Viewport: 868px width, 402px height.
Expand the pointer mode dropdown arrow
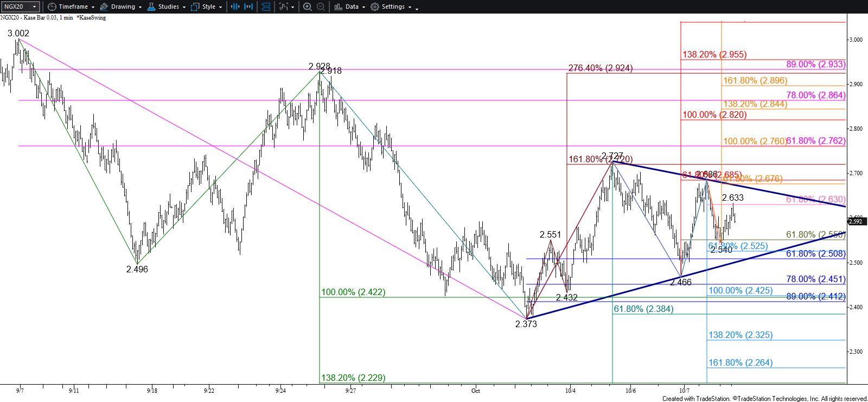click(292, 7)
